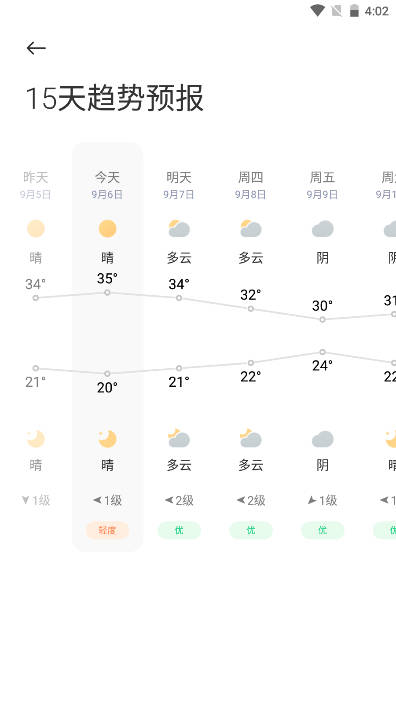
Task: Tap tomorrow's daytime cloudy icon
Action: point(179,229)
